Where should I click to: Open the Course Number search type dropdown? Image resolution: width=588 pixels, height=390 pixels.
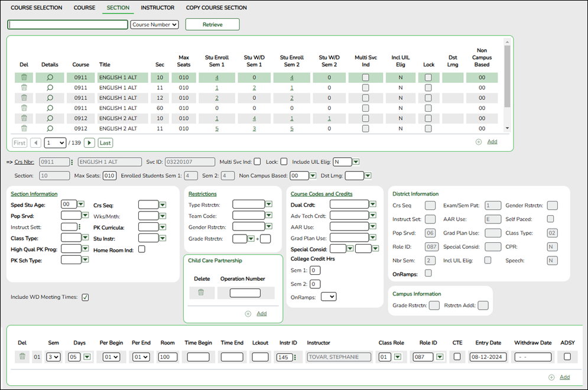tap(154, 24)
